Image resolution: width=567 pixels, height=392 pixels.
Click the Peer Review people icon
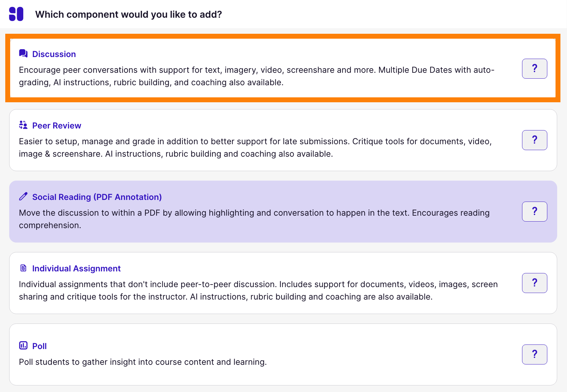[23, 125]
